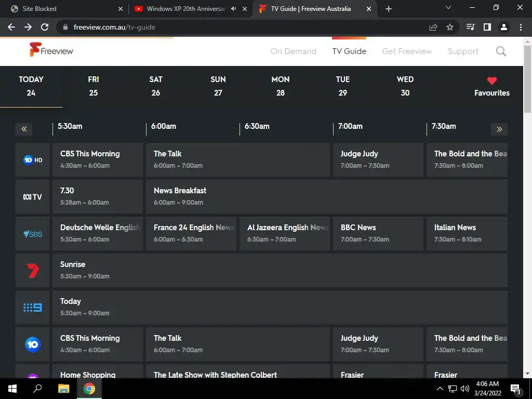Select TUE 29 day tab
Viewport: 532px width, 399px height.
(x=343, y=86)
